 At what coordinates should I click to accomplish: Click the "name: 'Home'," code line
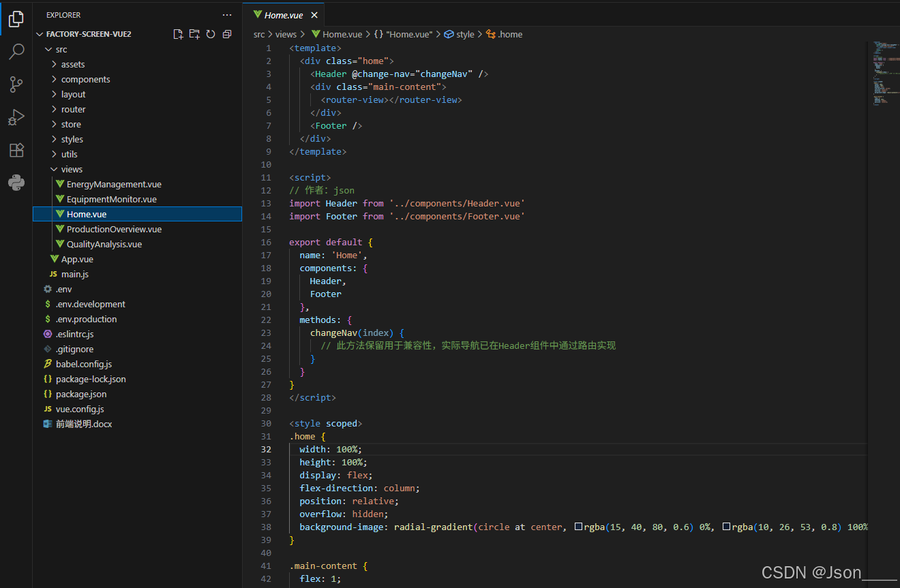[x=333, y=255]
